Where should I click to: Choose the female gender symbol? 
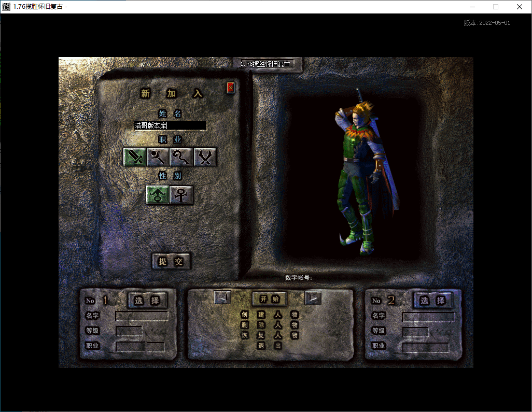pos(181,195)
